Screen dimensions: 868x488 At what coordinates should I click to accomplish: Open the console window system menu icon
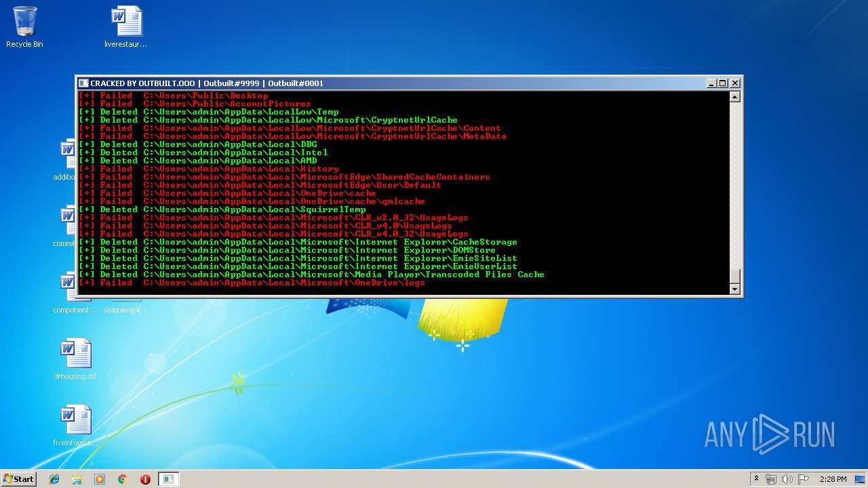pyautogui.click(x=83, y=83)
